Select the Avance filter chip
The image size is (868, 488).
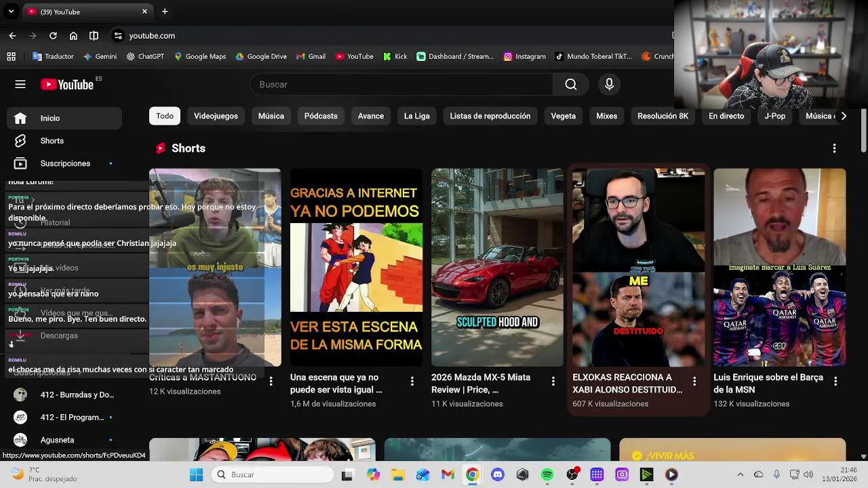(371, 116)
